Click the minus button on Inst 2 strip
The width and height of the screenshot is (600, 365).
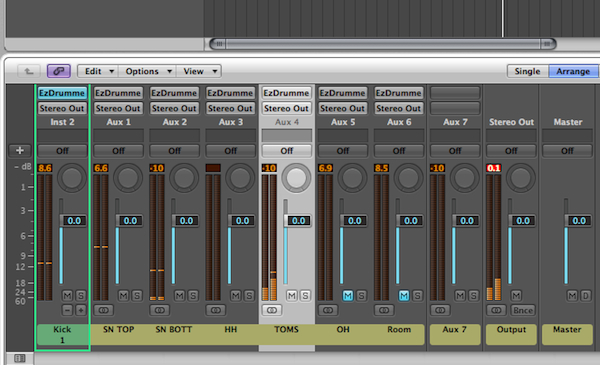67,310
